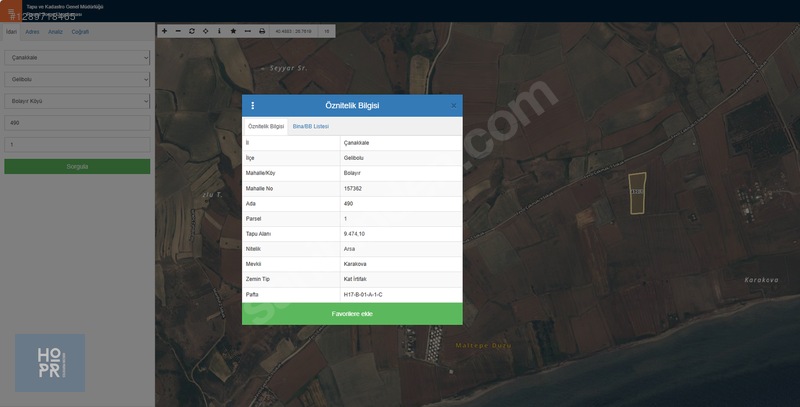Click the zoom level value 16
This screenshot has width=800, height=407.
(x=327, y=31)
